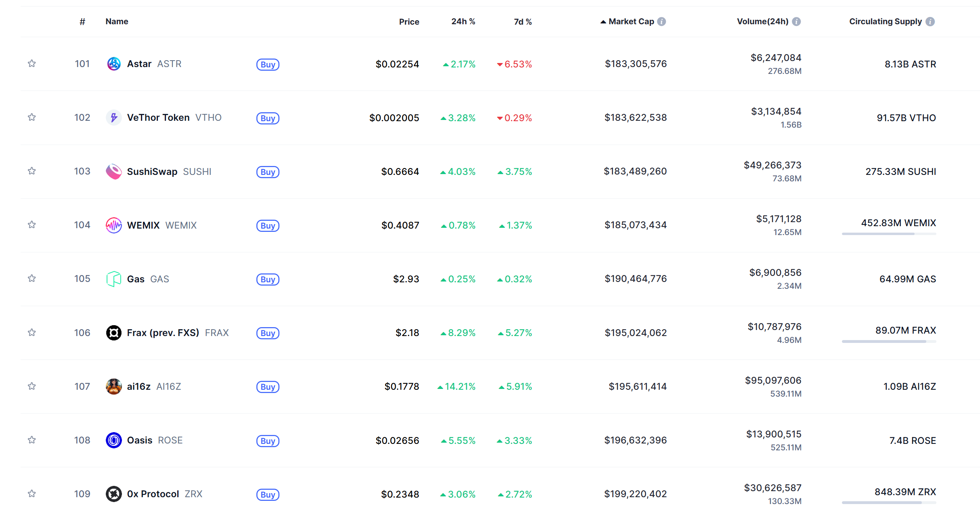
Task: Toggle watchlist star for WEMIX
Action: 32,225
